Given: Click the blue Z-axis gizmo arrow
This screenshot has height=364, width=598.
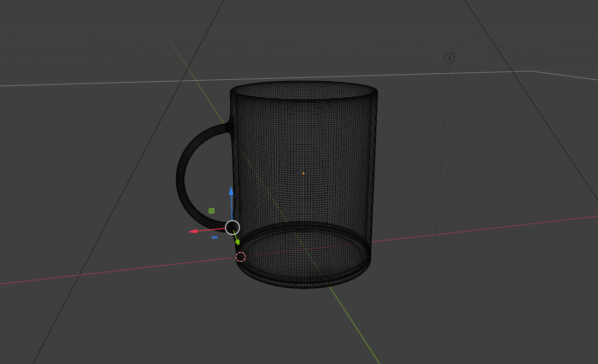Looking at the screenshot, I should point(231,191).
